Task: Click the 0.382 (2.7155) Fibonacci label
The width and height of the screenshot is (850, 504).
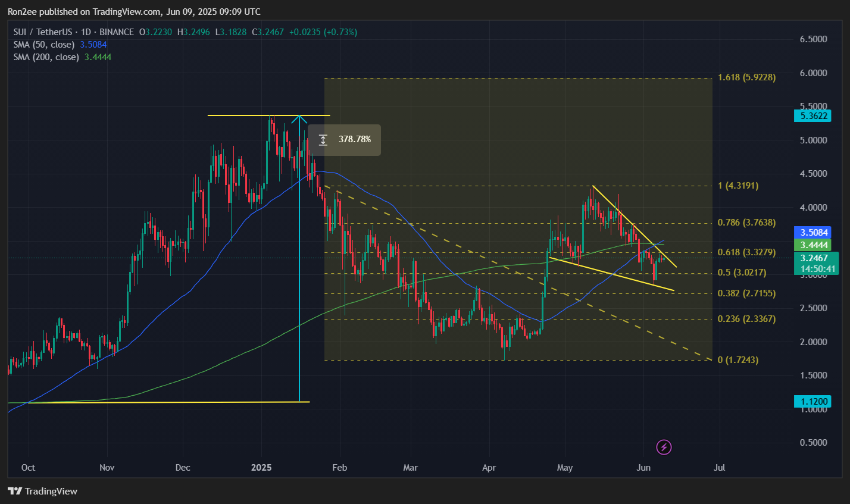Action: 746,293
